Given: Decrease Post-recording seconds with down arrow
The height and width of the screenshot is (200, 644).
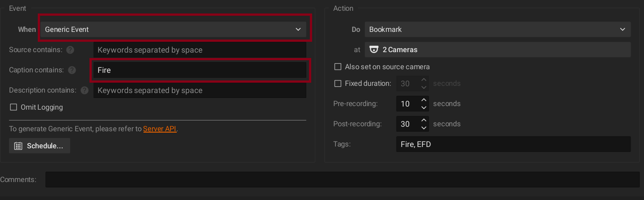Looking at the screenshot, I should (424, 128).
